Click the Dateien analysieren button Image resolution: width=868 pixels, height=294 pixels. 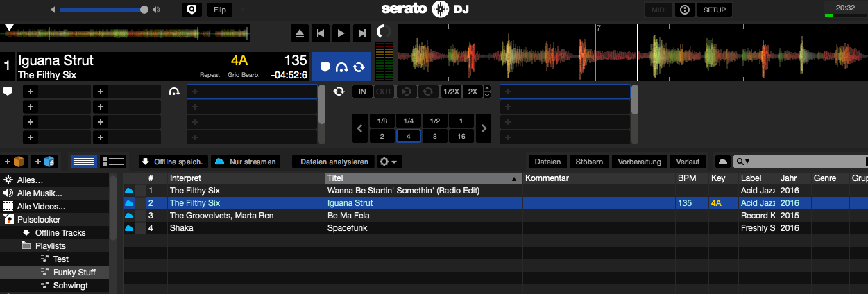pyautogui.click(x=333, y=162)
